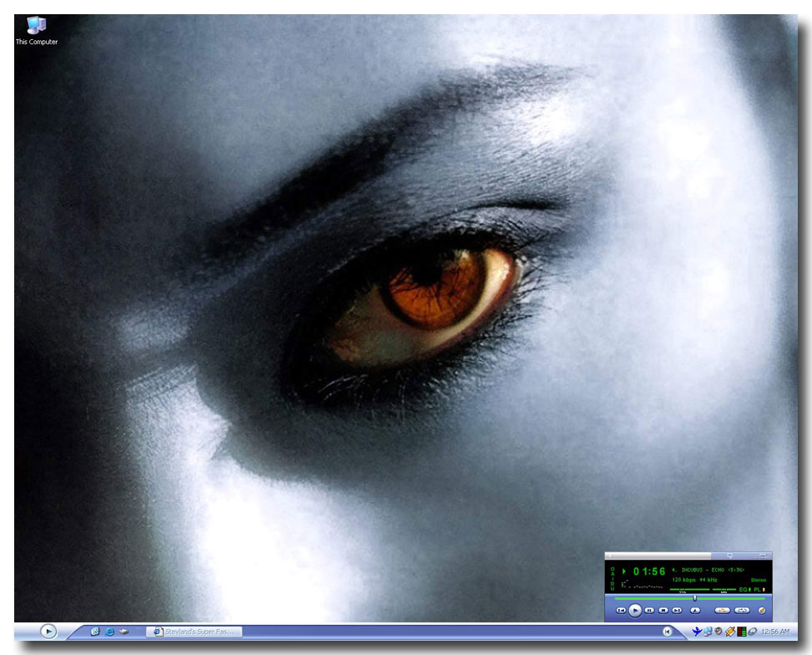Open the network computers tray icon

(x=708, y=631)
